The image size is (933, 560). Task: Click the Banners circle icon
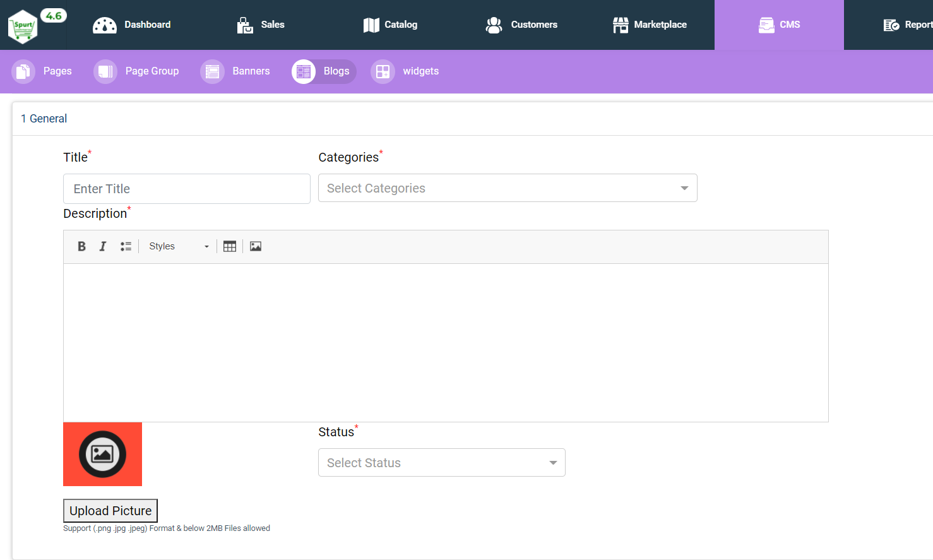pyautogui.click(x=213, y=71)
